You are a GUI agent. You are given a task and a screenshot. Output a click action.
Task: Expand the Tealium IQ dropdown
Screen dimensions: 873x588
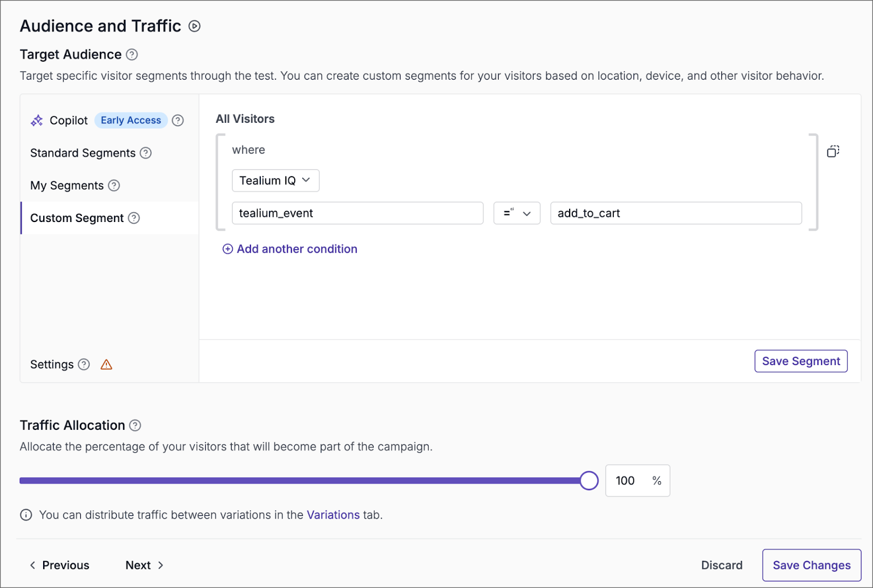pos(275,181)
